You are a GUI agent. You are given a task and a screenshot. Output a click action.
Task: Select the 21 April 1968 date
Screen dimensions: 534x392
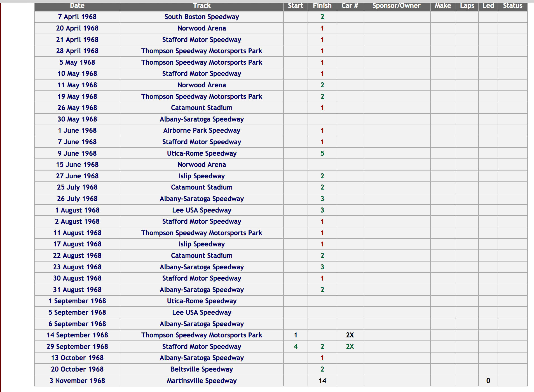point(77,40)
